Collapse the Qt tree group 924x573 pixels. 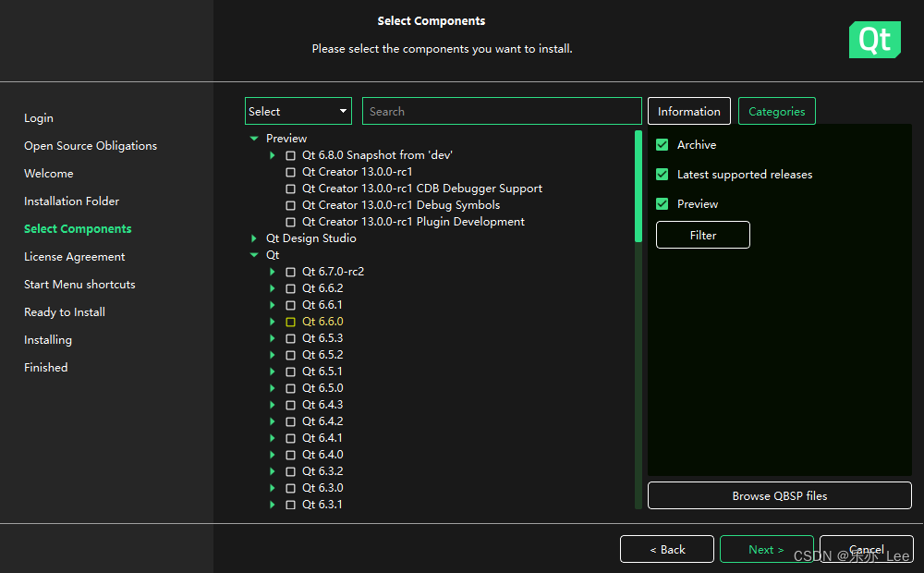(x=254, y=255)
